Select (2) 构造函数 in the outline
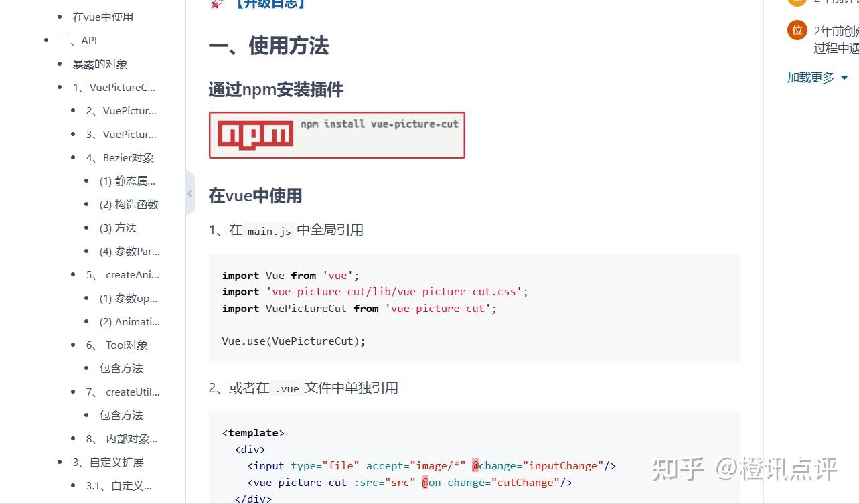 129,205
